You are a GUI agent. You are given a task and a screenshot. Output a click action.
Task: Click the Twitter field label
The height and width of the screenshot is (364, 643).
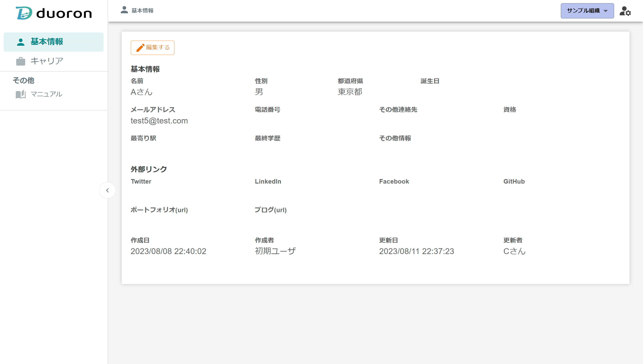pos(141,182)
